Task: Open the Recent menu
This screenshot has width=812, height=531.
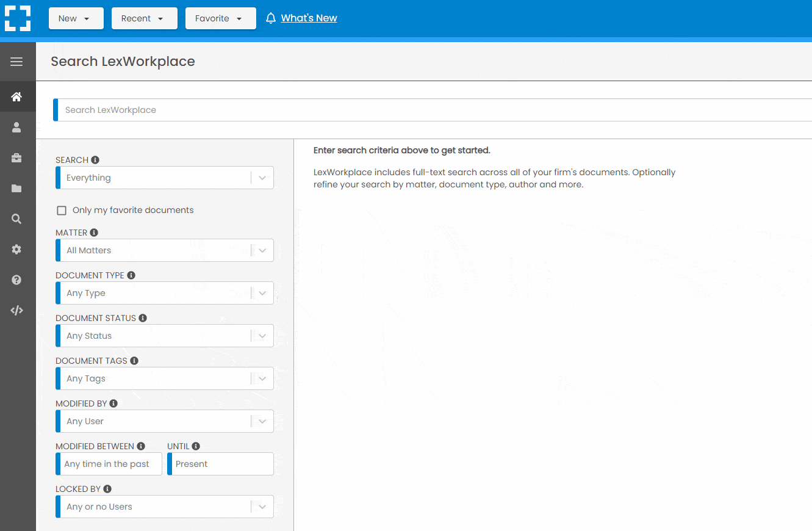Action: pos(144,18)
